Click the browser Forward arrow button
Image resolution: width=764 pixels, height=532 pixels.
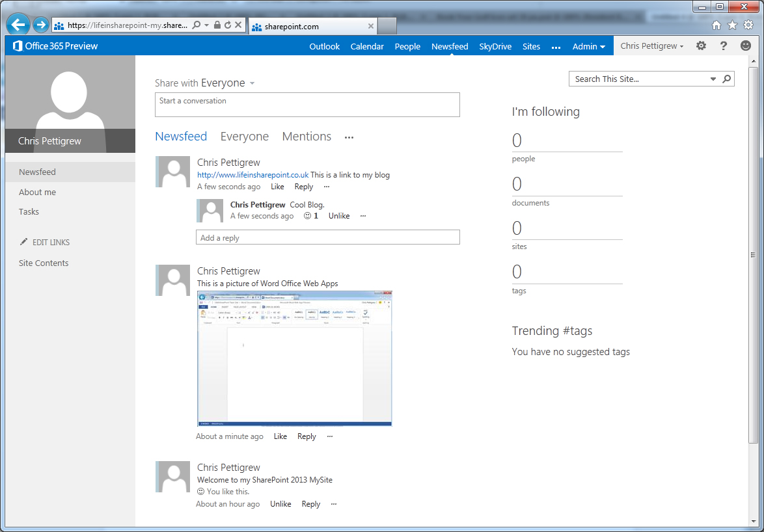pyautogui.click(x=41, y=24)
